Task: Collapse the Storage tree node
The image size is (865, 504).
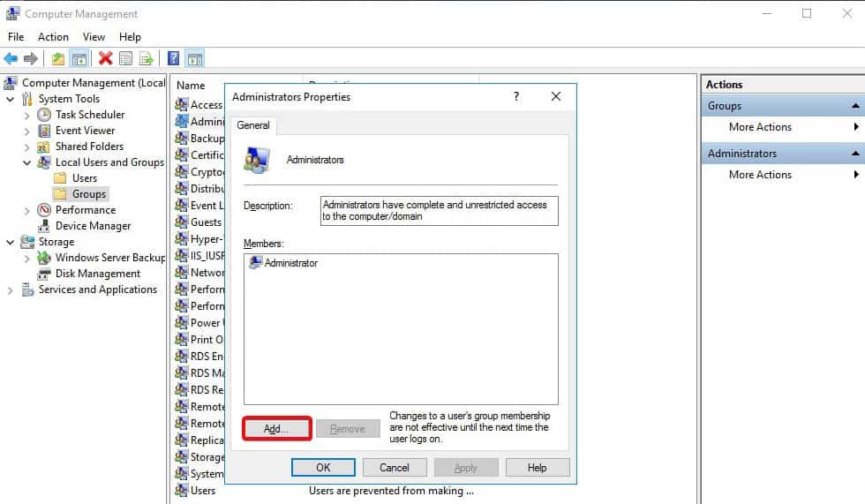Action: point(11,242)
